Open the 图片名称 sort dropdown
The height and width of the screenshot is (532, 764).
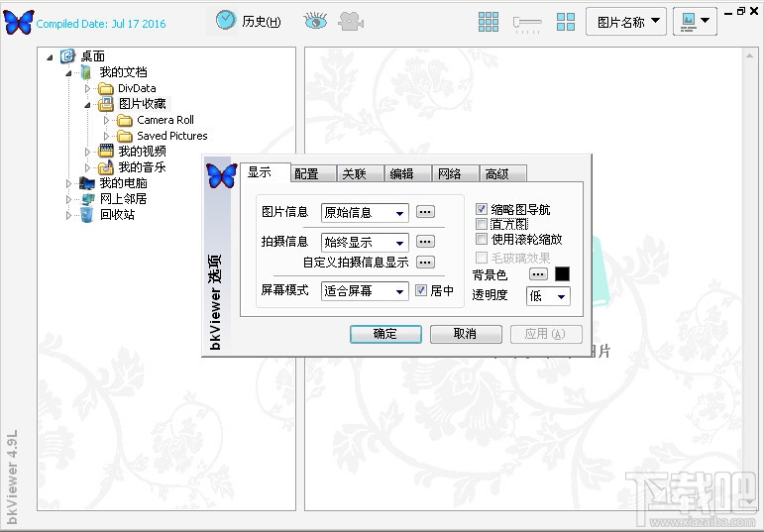(x=626, y=22)
